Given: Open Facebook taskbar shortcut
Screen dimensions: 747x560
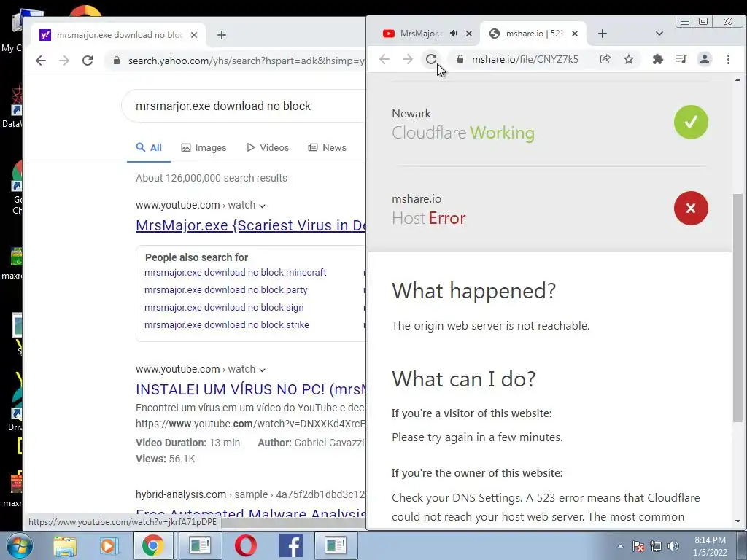Looking at the screenshot, I should point(290,545).
